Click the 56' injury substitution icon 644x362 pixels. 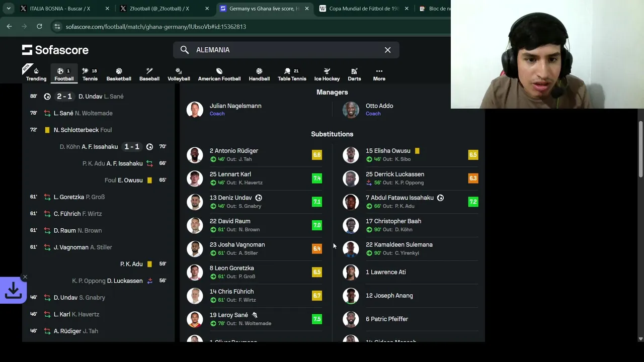point(149,281)
